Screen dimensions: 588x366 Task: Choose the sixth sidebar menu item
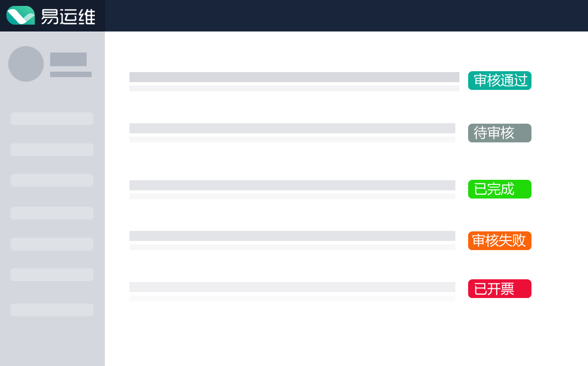point(52,275)
